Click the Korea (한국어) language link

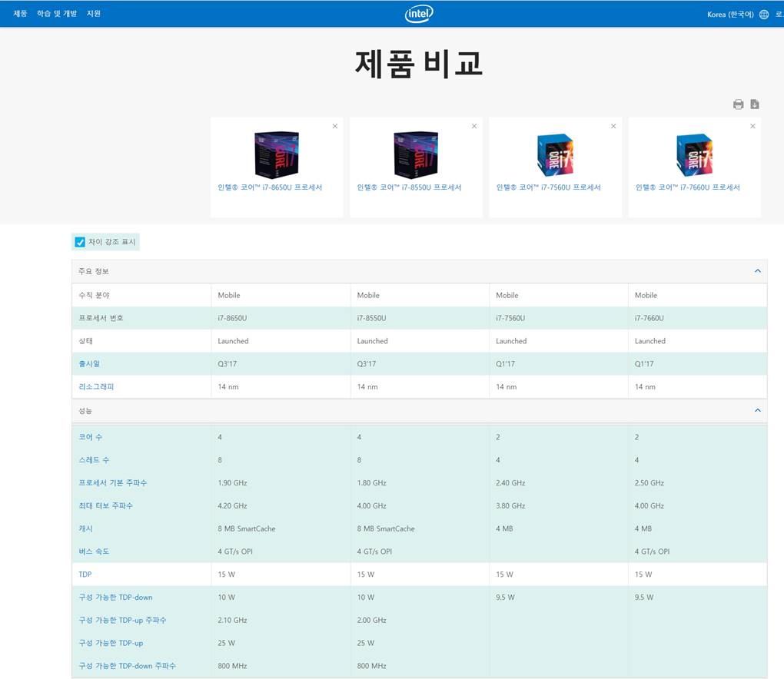[x=730, y=15]
